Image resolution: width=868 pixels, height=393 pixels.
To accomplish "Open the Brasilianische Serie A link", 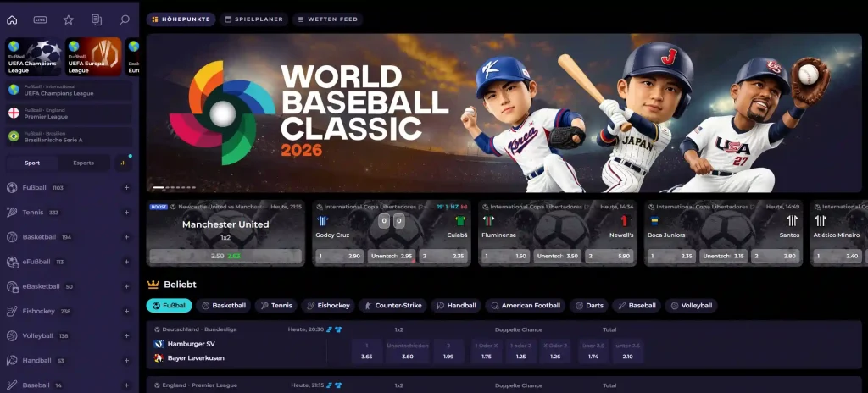I will pos(70,136).
